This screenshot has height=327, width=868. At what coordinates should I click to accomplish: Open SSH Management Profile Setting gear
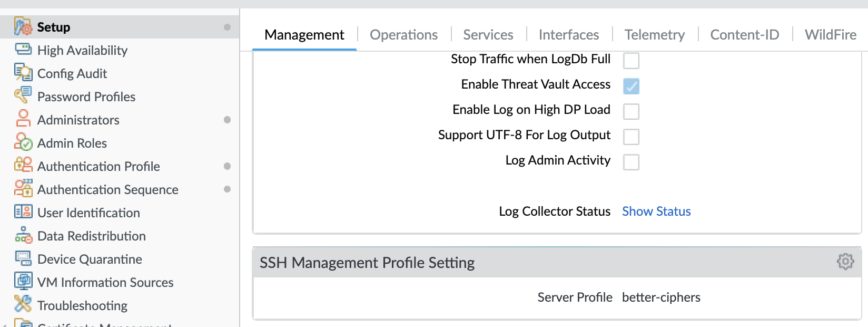point(845,262)
